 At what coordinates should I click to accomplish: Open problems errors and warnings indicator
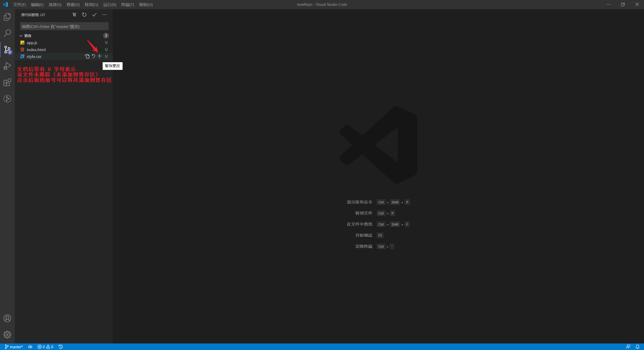(x=45, y=347)
